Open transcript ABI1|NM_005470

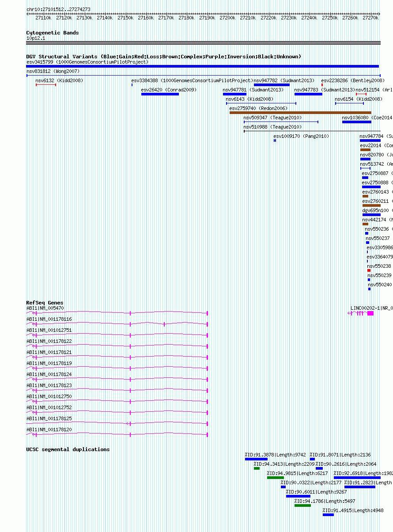45,308
